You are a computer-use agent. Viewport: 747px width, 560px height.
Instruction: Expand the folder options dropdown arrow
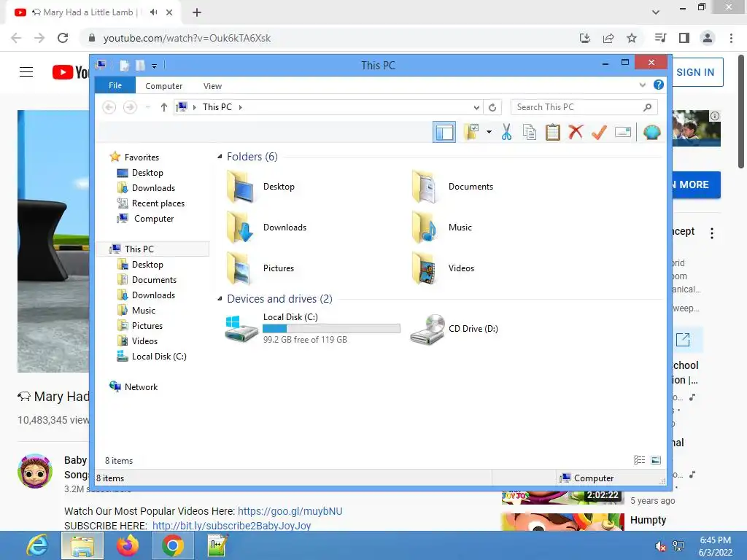pyautogui.click(x=489, y=132)
